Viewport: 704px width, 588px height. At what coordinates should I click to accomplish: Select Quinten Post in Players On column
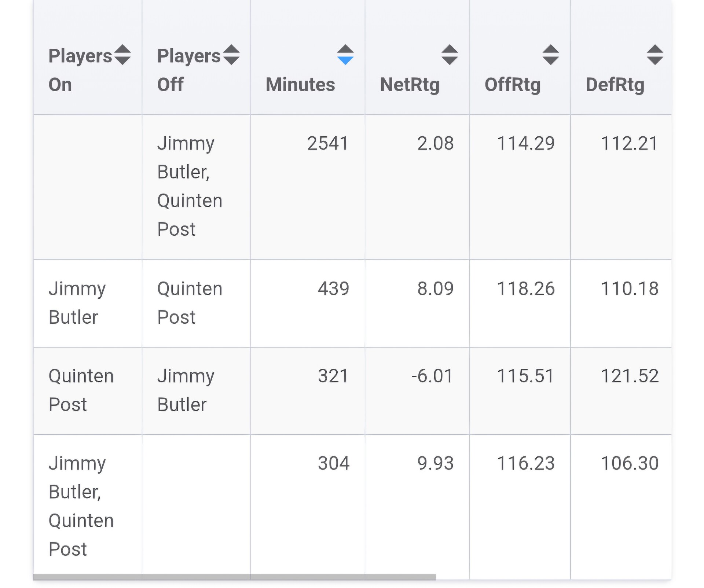coord(88,391)
